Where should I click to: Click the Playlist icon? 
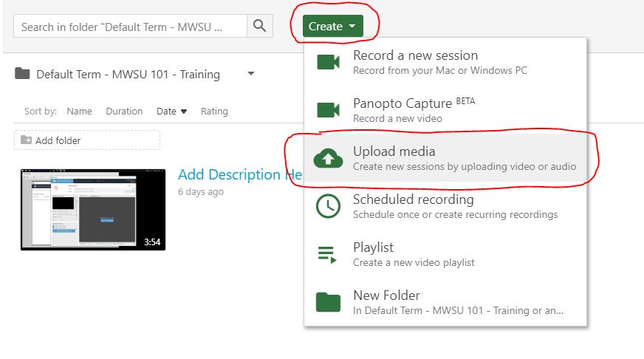click(327, 254)
